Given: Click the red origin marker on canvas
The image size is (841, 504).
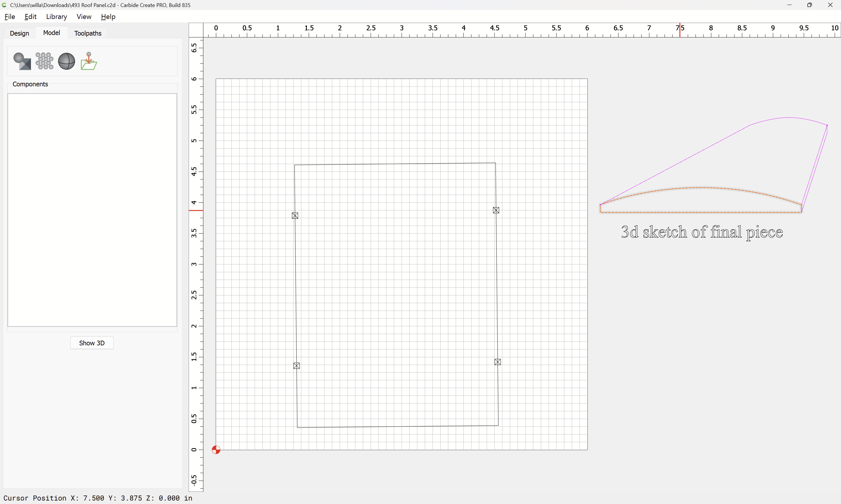Looking at the screenshot, I should (x=216, y=450).
